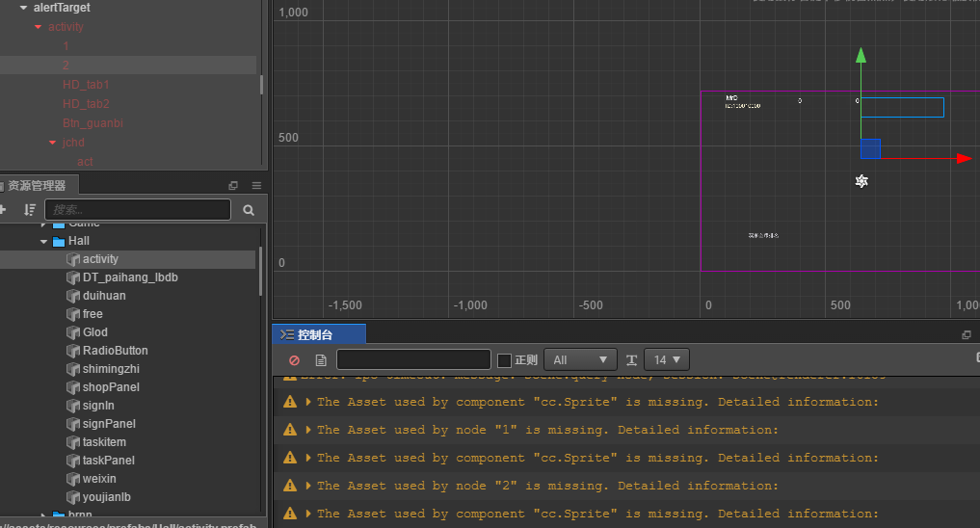The image size is (980, 528).
Task: Click the asset search magnifier icon
Action: point(249,210)
